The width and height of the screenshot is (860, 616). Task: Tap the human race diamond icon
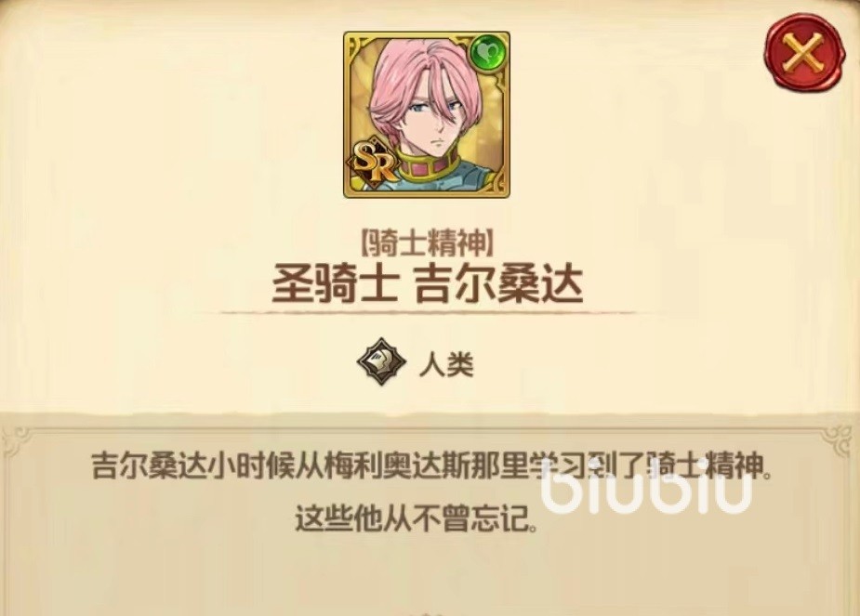(x=381, y=361)
